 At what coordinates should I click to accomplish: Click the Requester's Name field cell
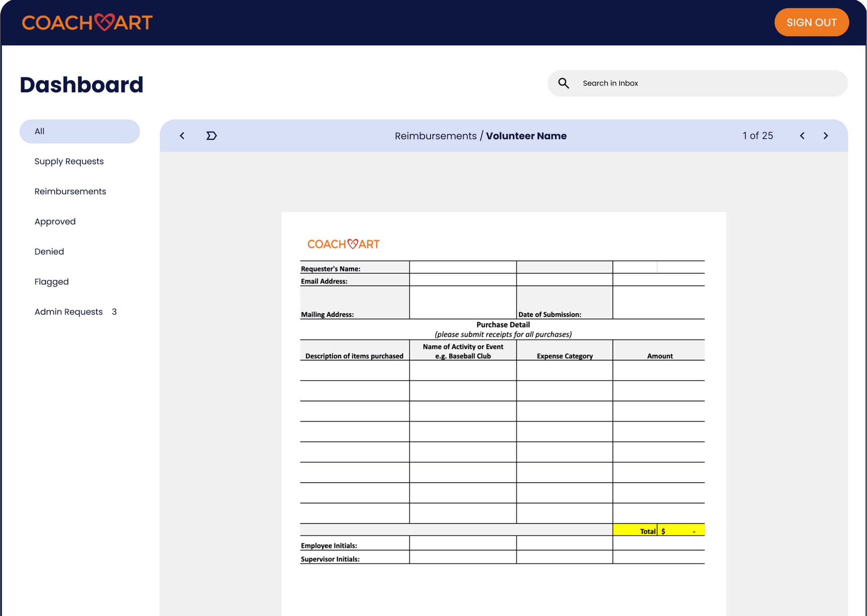(463, 267)
